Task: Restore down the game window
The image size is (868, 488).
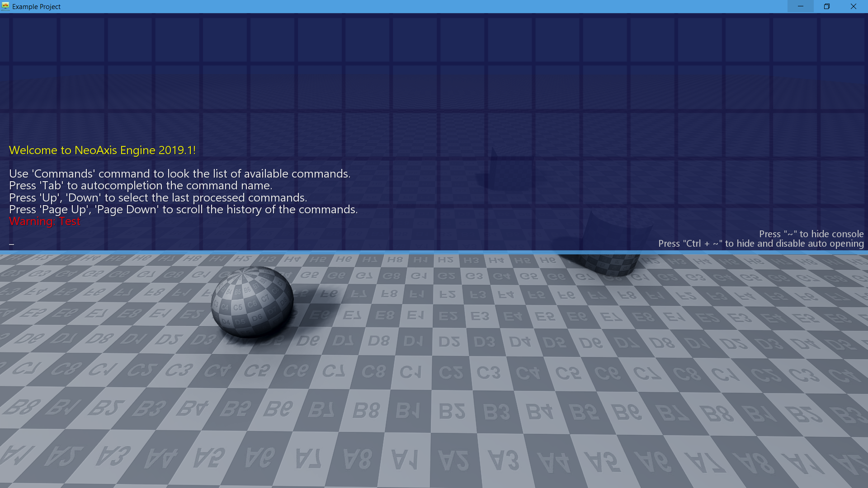Action: [826, 6]
